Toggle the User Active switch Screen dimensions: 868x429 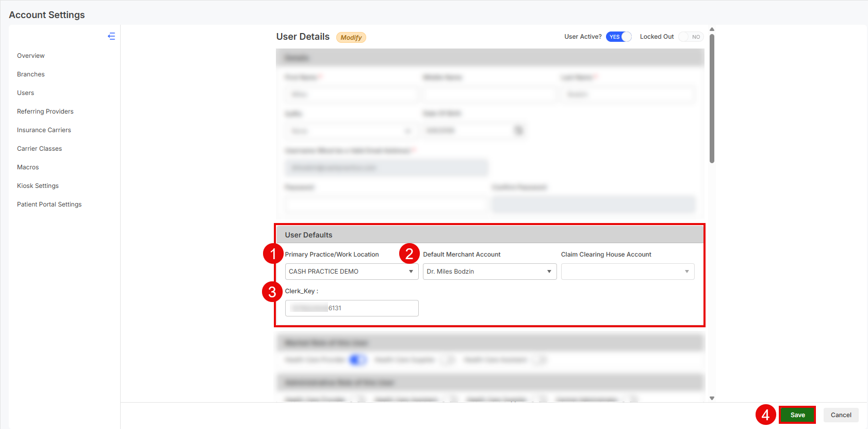(x=619, y=37)
